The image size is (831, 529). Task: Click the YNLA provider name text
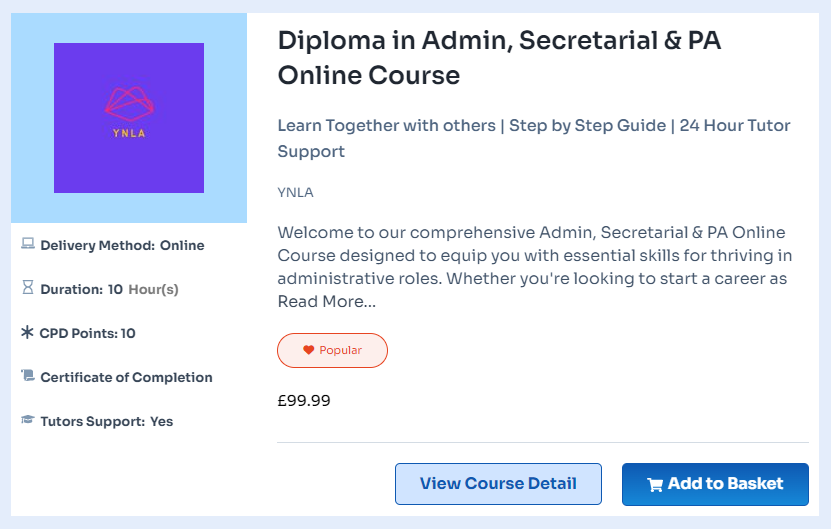coord(296,192)
